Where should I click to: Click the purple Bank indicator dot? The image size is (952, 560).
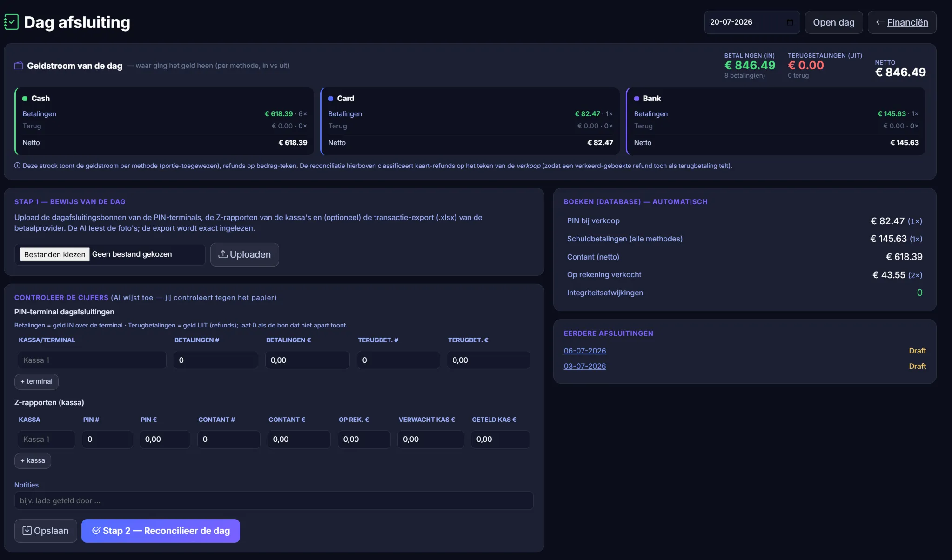point(637,99)
